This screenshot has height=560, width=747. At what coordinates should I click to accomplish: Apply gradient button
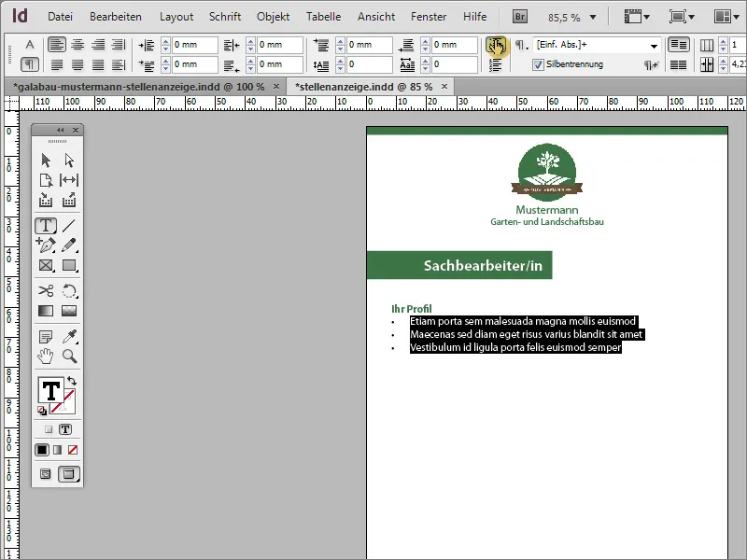point(58,450)
